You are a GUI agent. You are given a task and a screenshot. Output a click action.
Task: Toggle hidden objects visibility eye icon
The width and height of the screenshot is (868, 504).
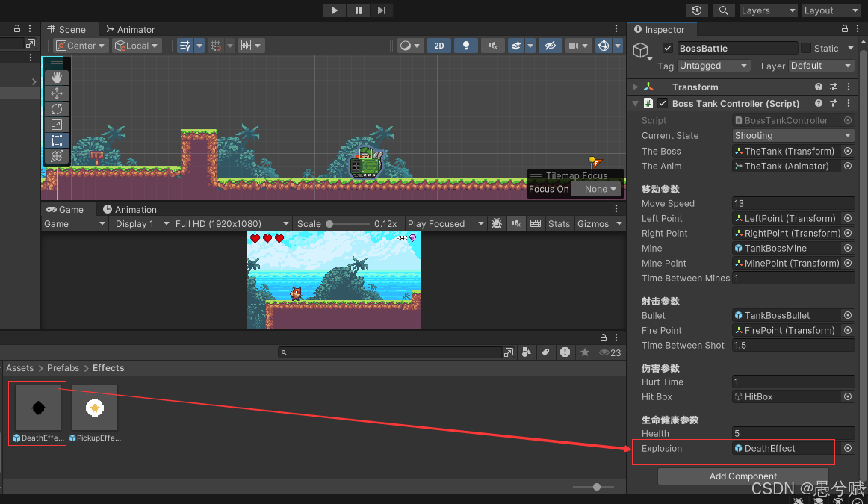click(551, 46)
